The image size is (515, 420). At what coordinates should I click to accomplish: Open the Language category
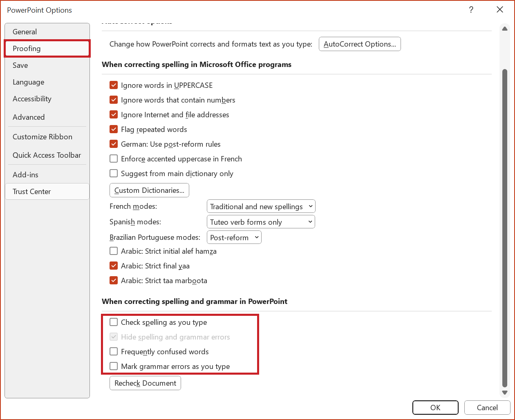47,82
